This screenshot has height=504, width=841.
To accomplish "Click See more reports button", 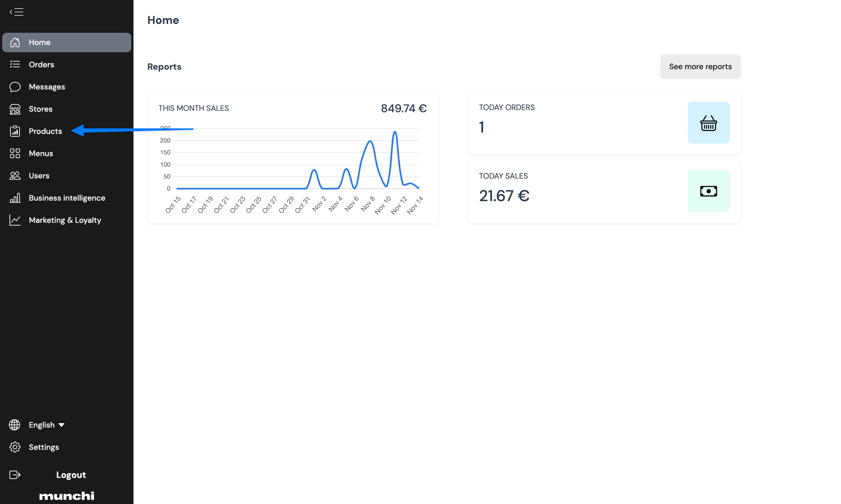I will [700, 67].
